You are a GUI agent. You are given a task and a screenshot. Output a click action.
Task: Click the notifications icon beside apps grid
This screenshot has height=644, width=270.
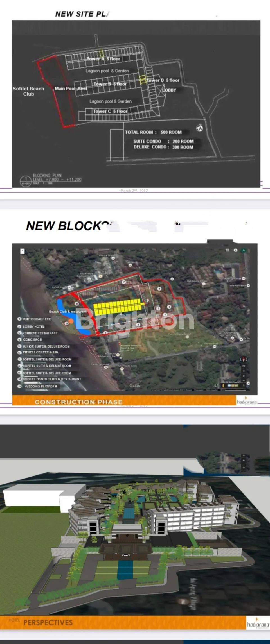[x=235, y=250]
